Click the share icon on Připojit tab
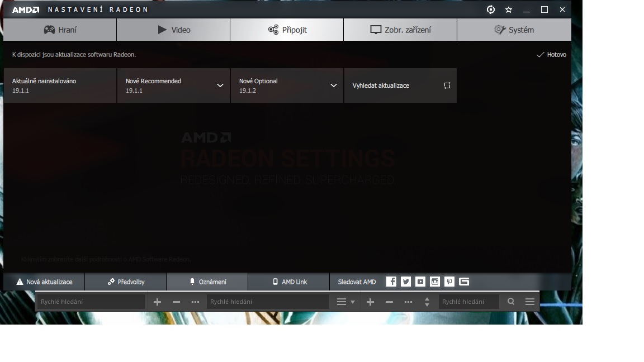Image resolution: width=644 pixels, height=362 pixels. [273, 30]
